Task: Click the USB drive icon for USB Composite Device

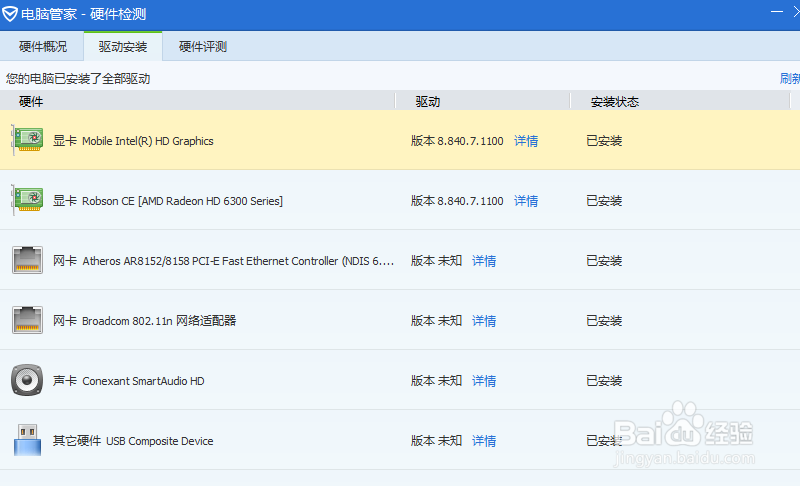Action: coord(28,440)
